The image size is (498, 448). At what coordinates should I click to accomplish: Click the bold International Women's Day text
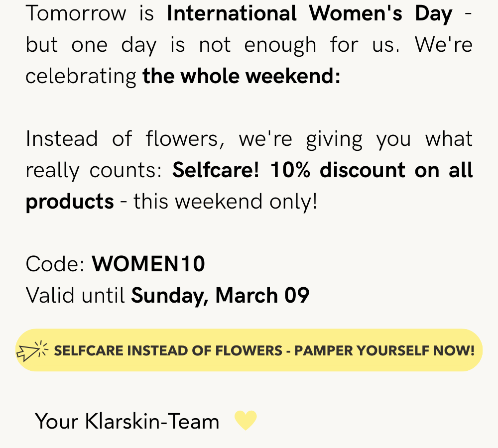tap(310, 13)
